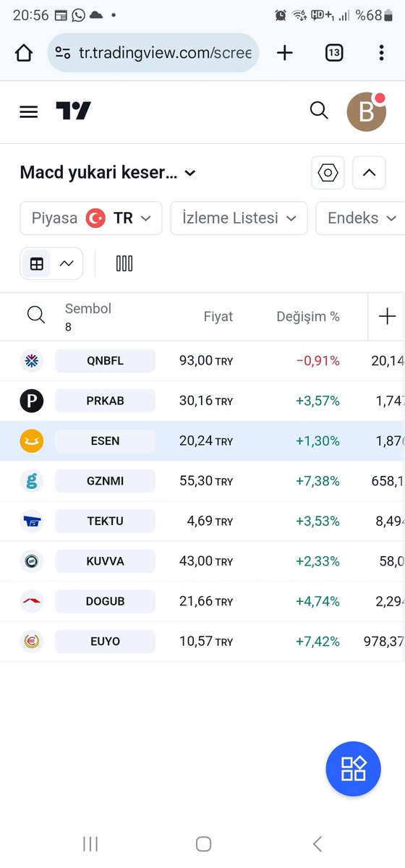Tap the site settings icon in address bar

coord(63,53)
